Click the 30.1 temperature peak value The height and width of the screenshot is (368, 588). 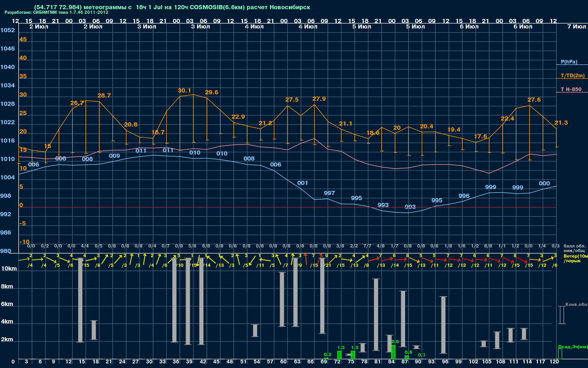[x=184, y=91]
